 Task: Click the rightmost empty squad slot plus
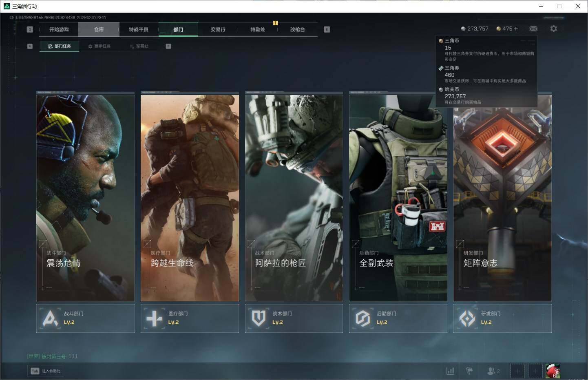tap(535, 371)
